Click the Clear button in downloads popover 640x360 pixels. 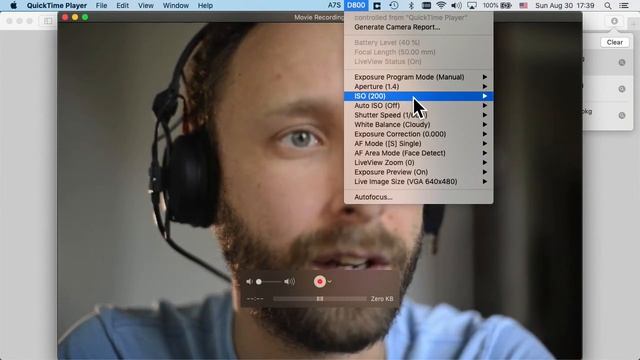pos(614,42)
